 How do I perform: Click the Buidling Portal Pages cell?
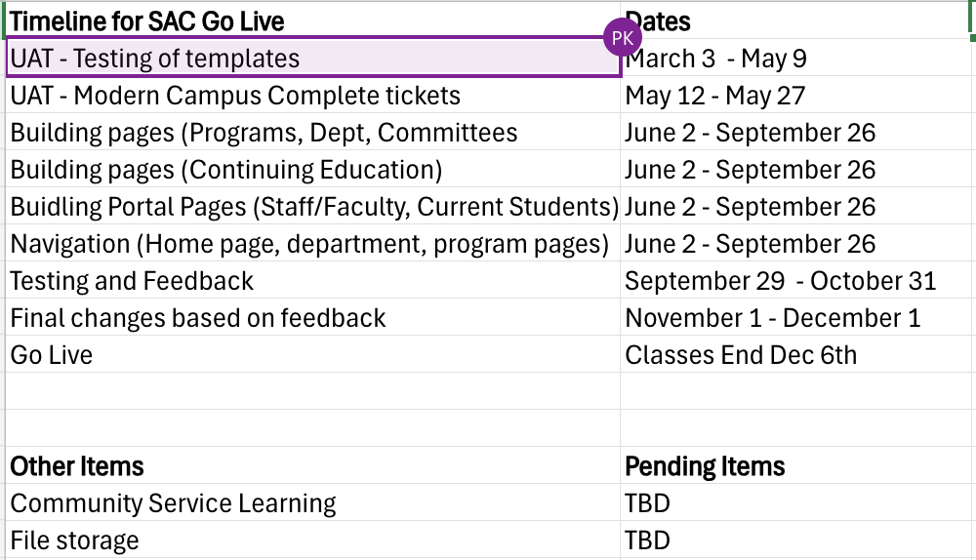312,207
